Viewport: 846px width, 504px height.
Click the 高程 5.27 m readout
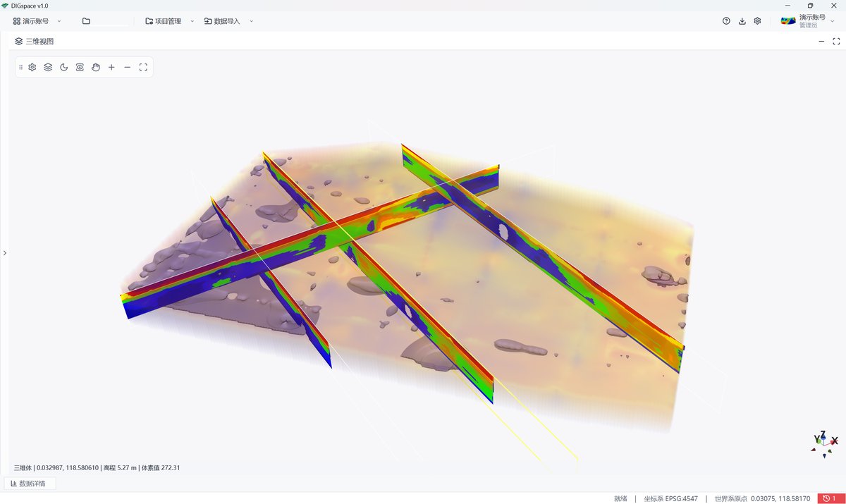pyautogui.click(x=119, y=467)
